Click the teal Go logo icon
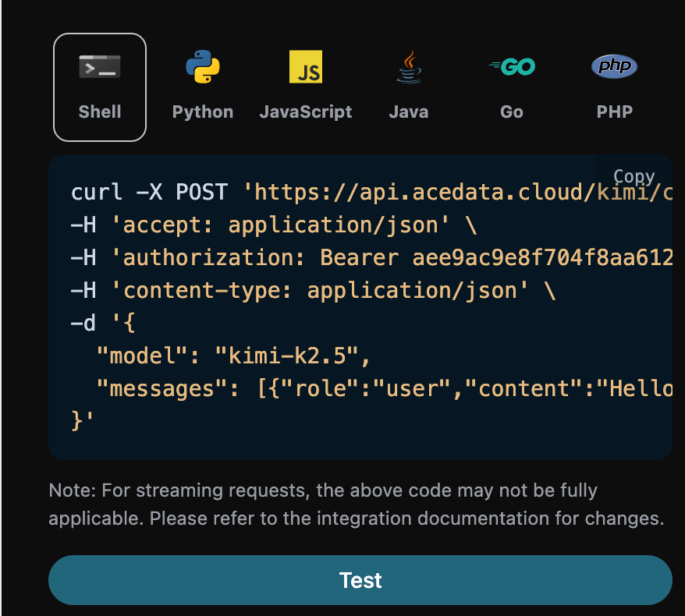The width and height of the screenshot is (685, 616). [512, 67]
